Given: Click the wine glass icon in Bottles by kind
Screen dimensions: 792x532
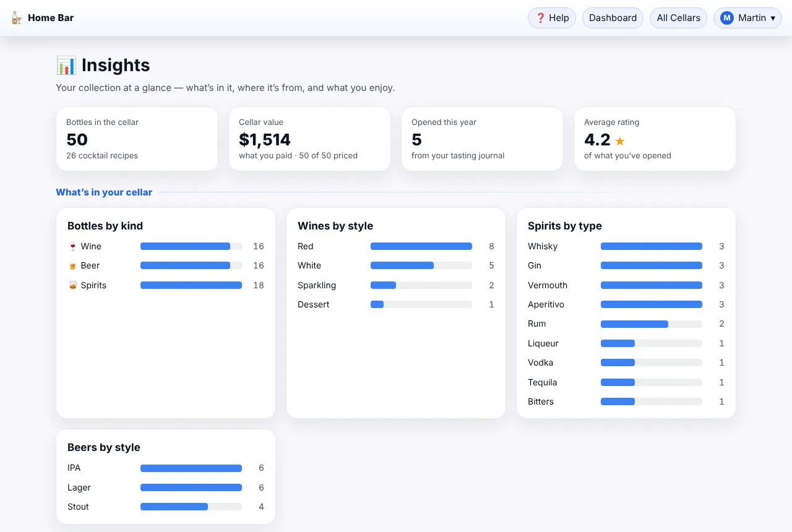Looking at the screenshot, I should point(73,246).
